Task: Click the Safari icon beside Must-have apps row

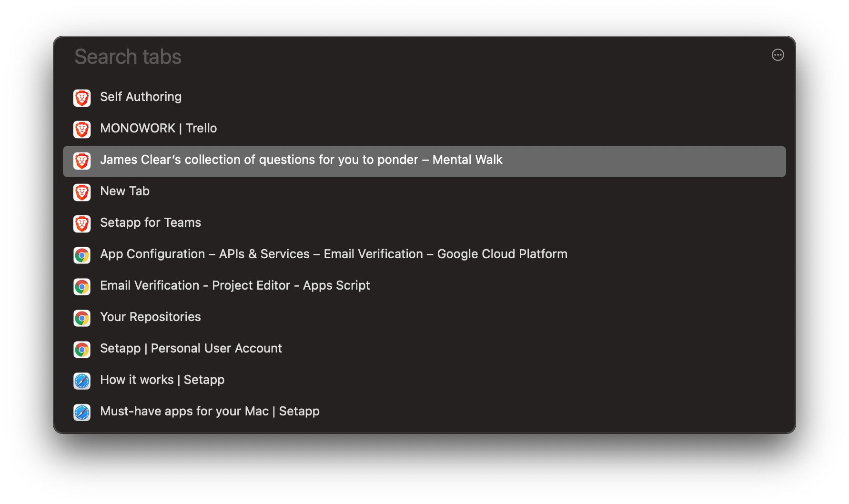Action: click(x=81, y=412)
